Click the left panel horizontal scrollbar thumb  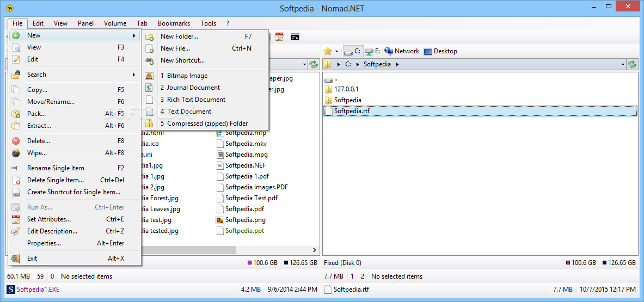click(x=188, y=250)
